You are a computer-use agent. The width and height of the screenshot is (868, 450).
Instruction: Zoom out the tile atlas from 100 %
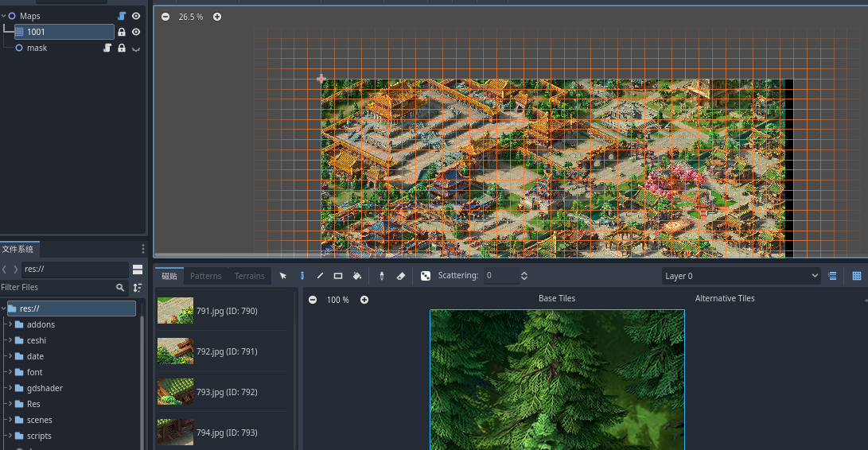click(x=313, y=300)
